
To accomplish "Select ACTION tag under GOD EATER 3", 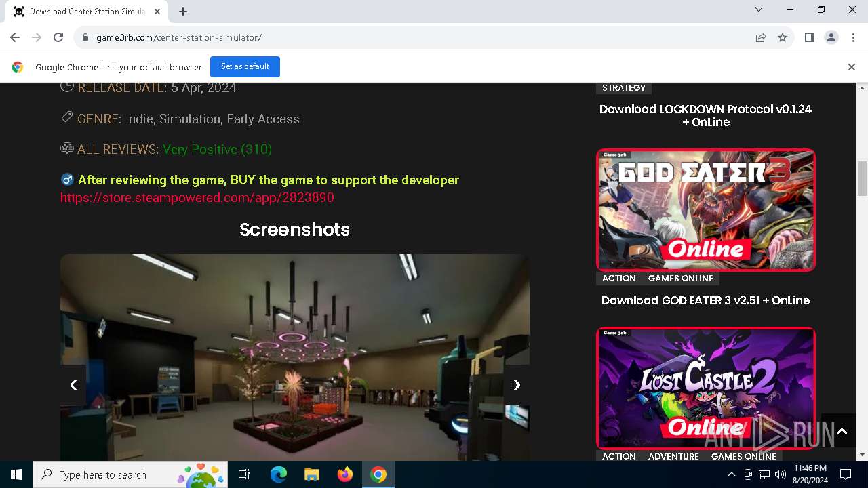I will [x=618, y=278].
